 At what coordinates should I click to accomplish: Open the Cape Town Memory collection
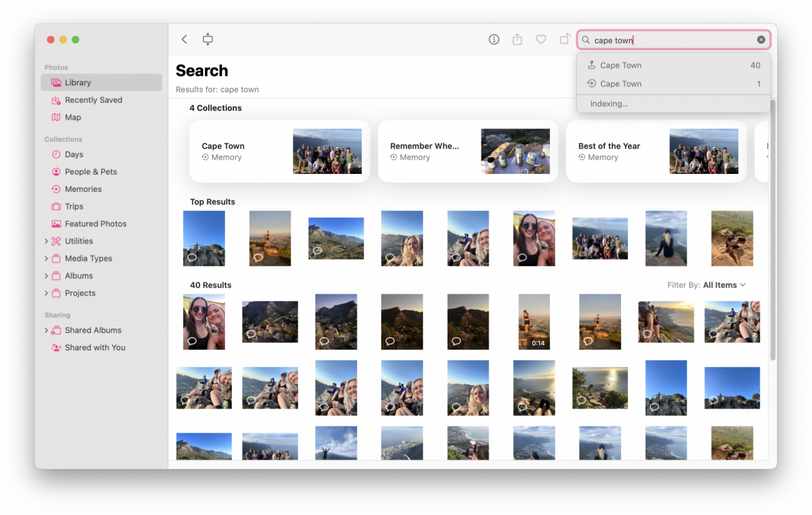click(280, 151)
